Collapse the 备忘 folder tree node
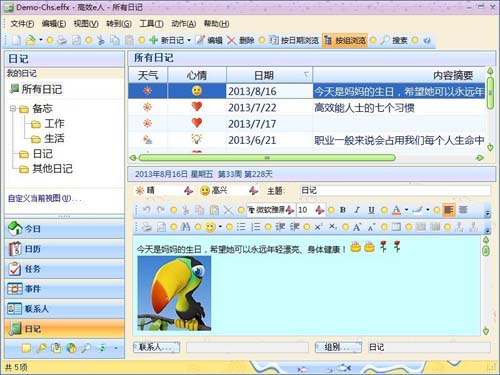Viewport: 500px width, 375px height. [13, 109]
